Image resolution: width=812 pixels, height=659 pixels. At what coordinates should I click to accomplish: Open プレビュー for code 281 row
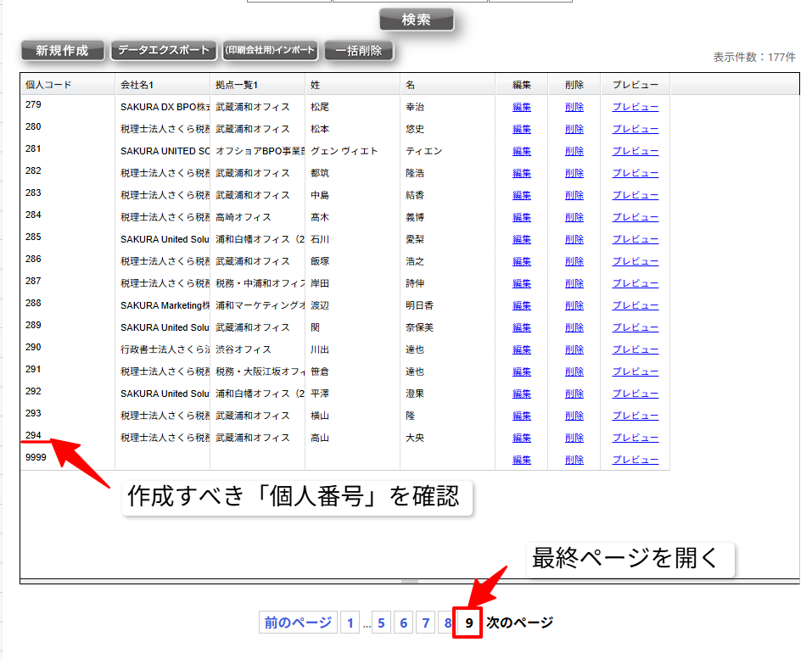click(635, 151)
